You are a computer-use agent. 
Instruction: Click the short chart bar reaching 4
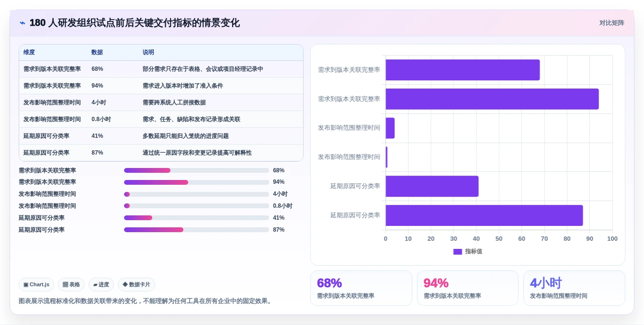(x=390, y=128)
